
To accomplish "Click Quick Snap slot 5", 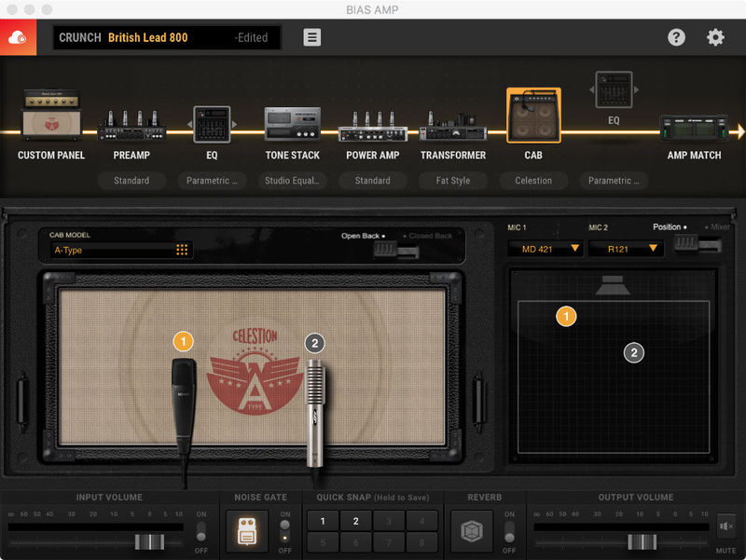I will (323, 542).
